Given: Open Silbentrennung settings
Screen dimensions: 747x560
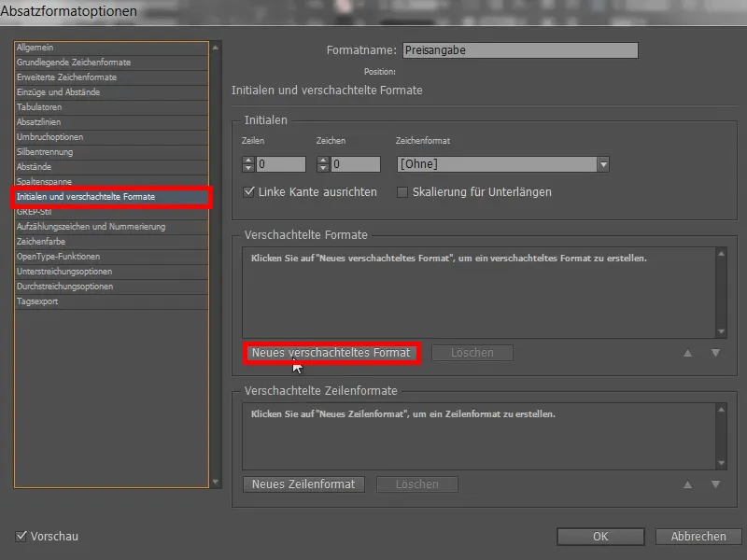Looking at the screenshot, I should 111,152.
